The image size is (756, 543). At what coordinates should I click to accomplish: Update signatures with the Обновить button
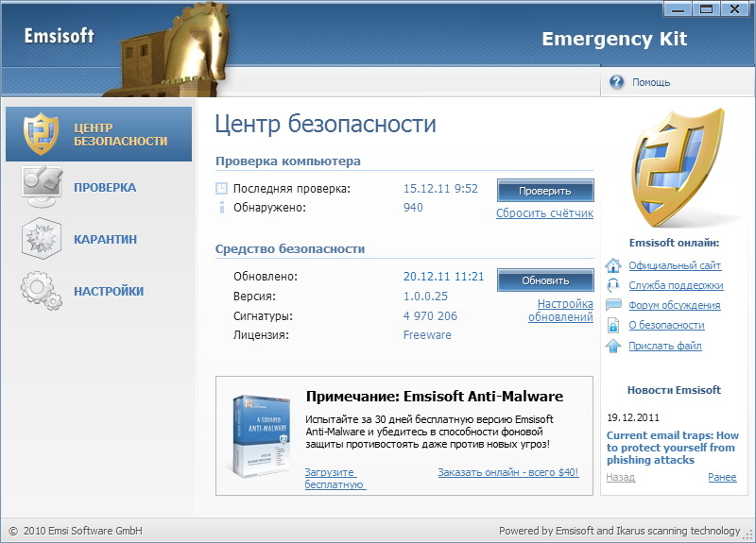pos(545,280)
